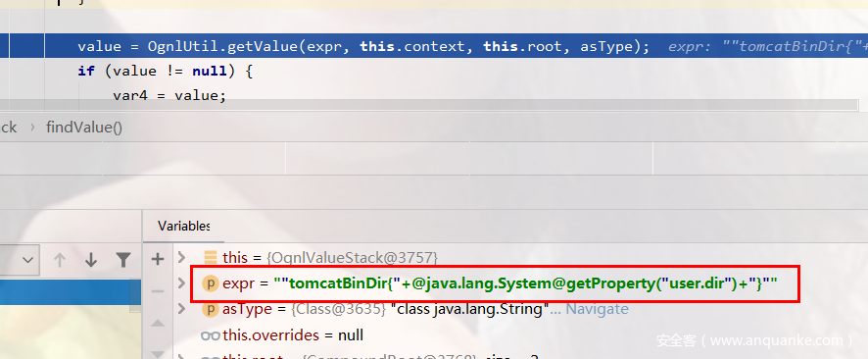Click the minus icon to remove a watch
This screenshot has width=868, height=359.
(x=158, y=290)
